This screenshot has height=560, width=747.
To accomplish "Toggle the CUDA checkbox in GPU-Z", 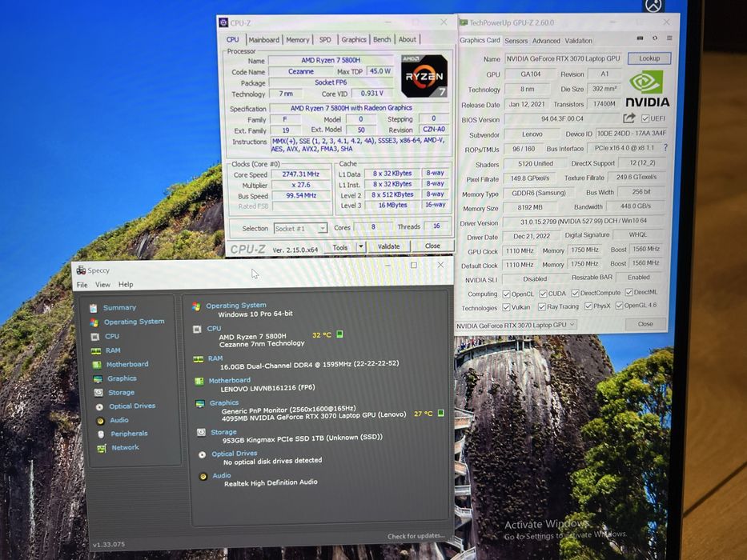I will (543, 294).
